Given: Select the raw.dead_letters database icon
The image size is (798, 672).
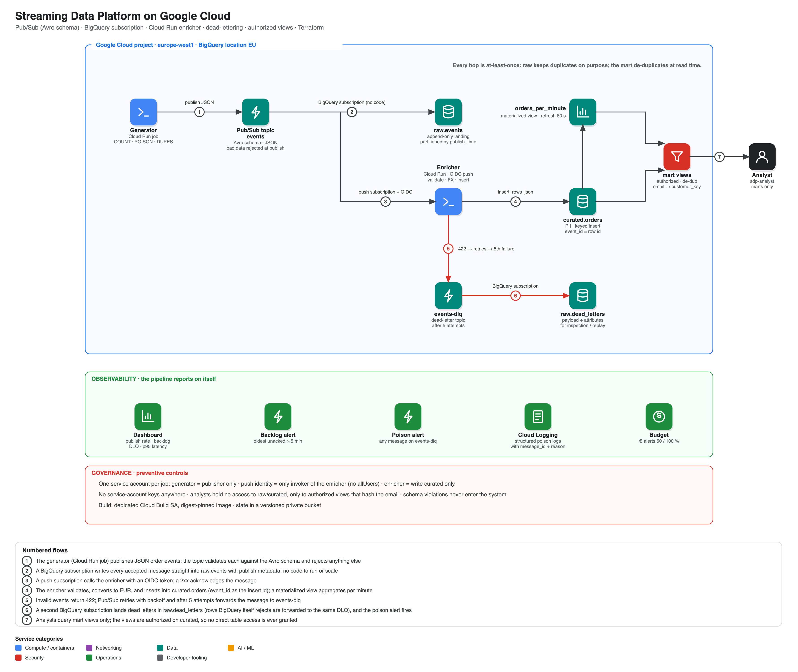Looking at the screenshot, I should (x=583, y=296).
